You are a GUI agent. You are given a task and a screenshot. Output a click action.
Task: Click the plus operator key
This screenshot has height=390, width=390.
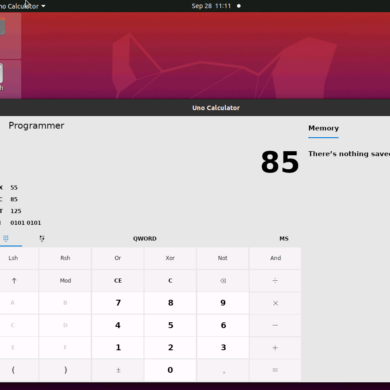click(275, 348)
